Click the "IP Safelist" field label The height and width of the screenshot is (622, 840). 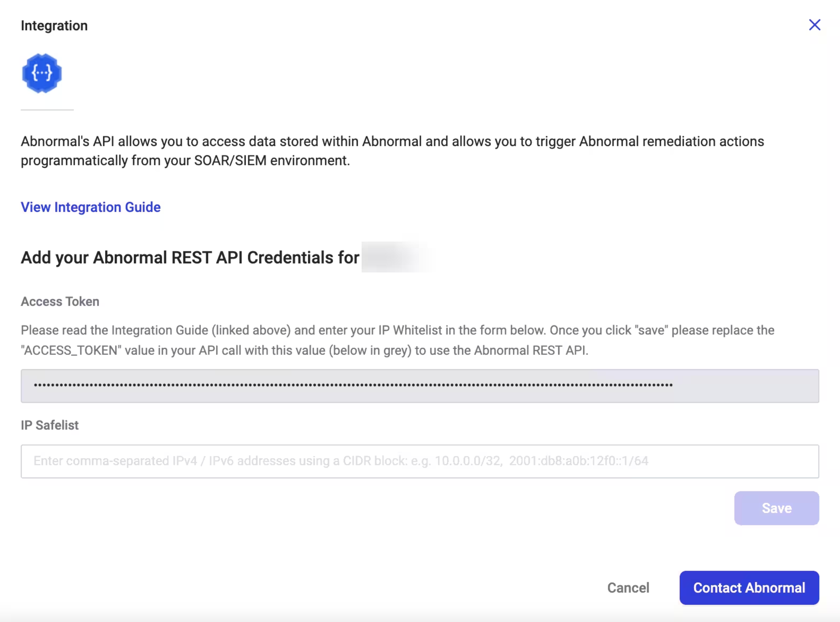coord(50,425)
